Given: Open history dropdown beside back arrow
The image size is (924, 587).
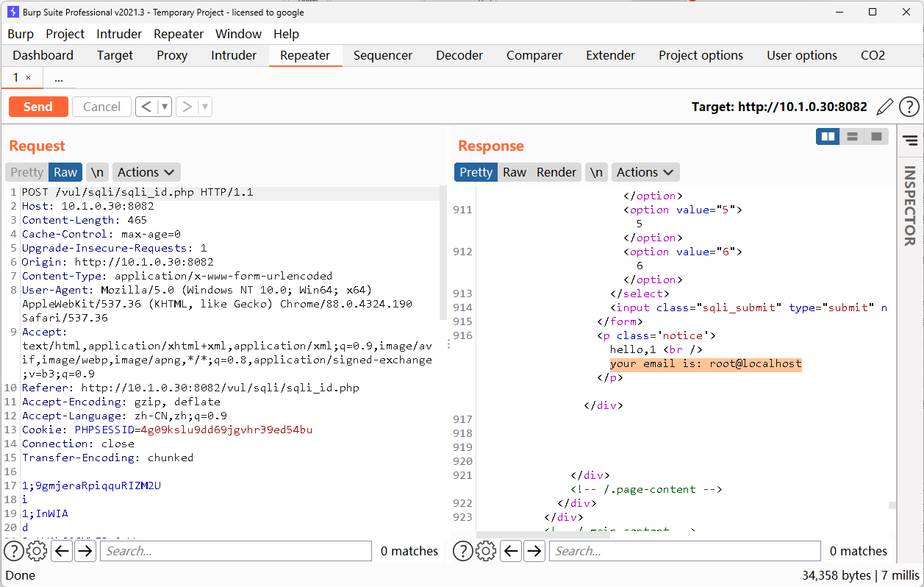Looking at the screenshot, I should tap(165, 107).
